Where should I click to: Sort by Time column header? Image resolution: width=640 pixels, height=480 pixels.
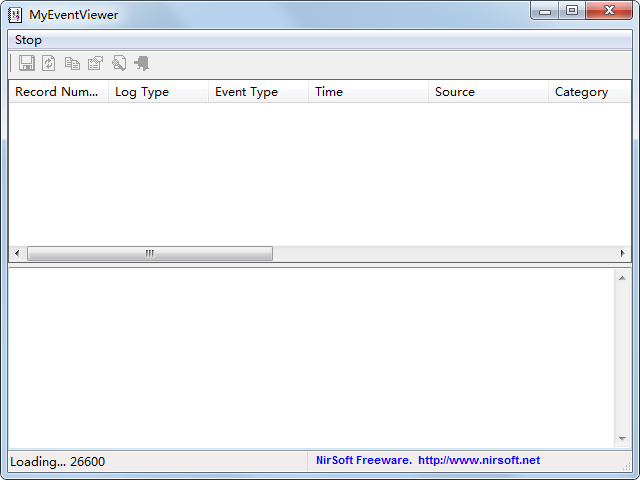pos(369,91)
